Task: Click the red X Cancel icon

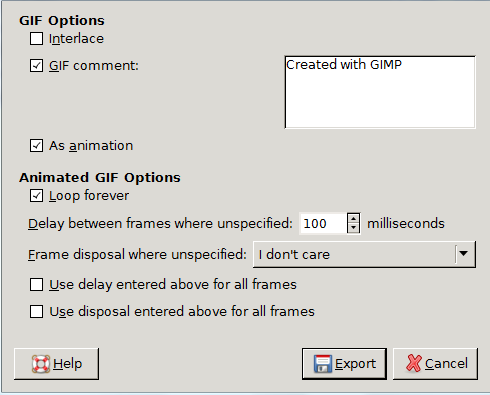Action: pyautogui.click(x=414, y=363)
